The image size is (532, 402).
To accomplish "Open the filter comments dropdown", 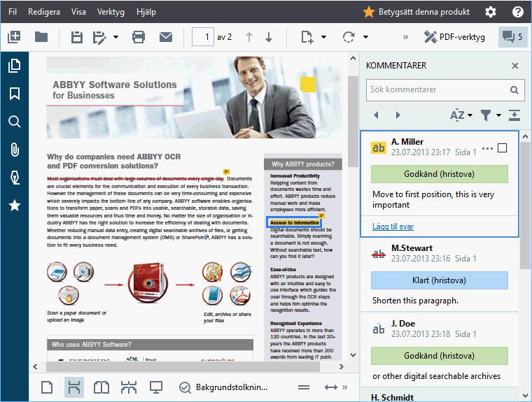I will point(491,115).
